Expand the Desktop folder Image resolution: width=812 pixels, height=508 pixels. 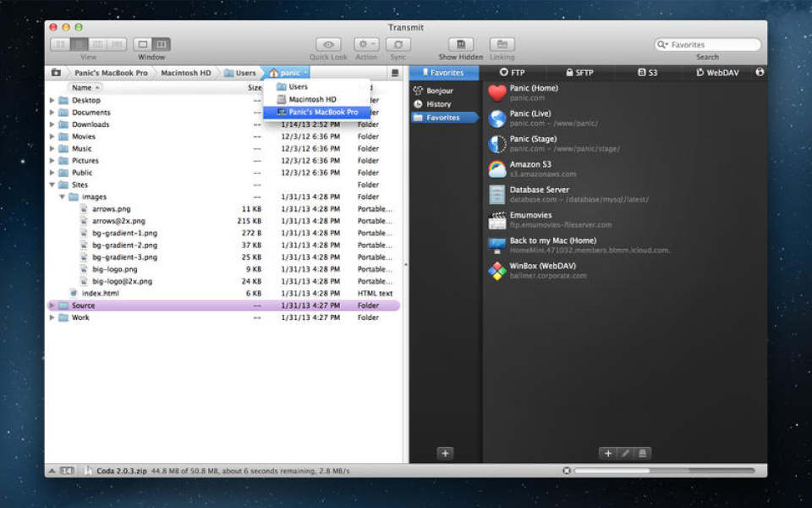tap(52, 100)
